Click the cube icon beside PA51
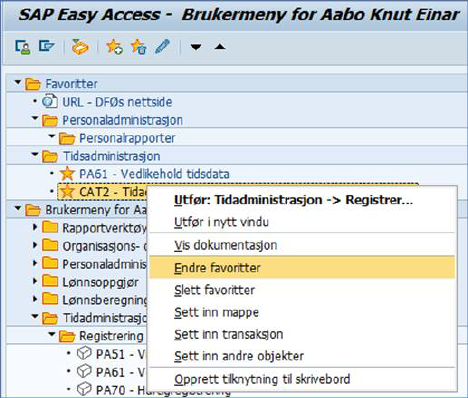468x398 pixels. 84,353
